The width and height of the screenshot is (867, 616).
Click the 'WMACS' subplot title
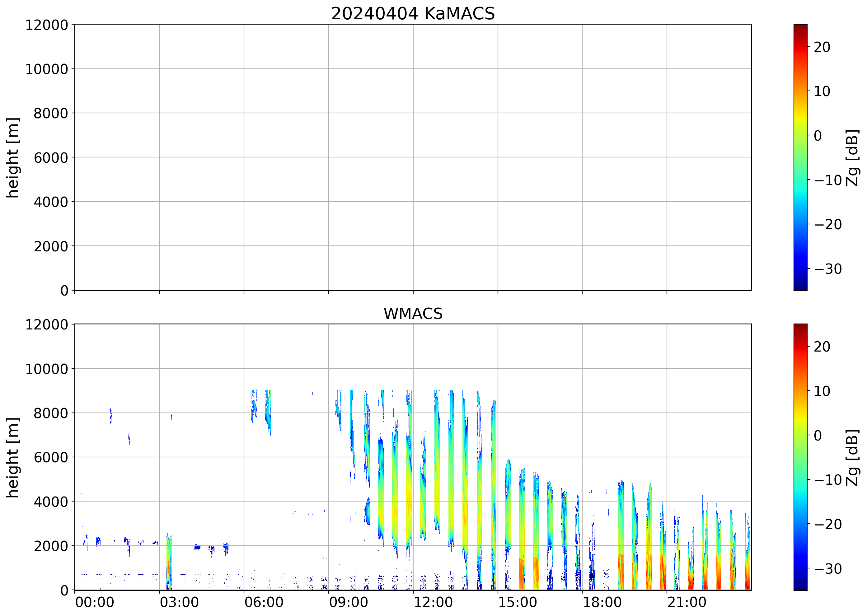click(x=413, y=314)
